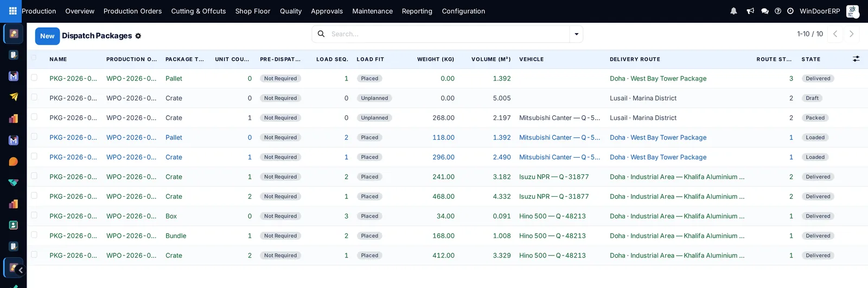Open Isuzu NPR vehicle in 241.00 kg row

pyautogui.click(x=554, y=177)
